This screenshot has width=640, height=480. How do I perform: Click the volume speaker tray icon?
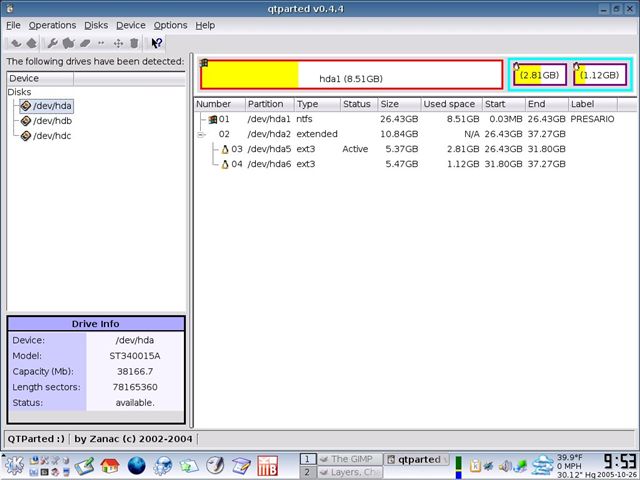pyautogui.click(x=505, y=466)
